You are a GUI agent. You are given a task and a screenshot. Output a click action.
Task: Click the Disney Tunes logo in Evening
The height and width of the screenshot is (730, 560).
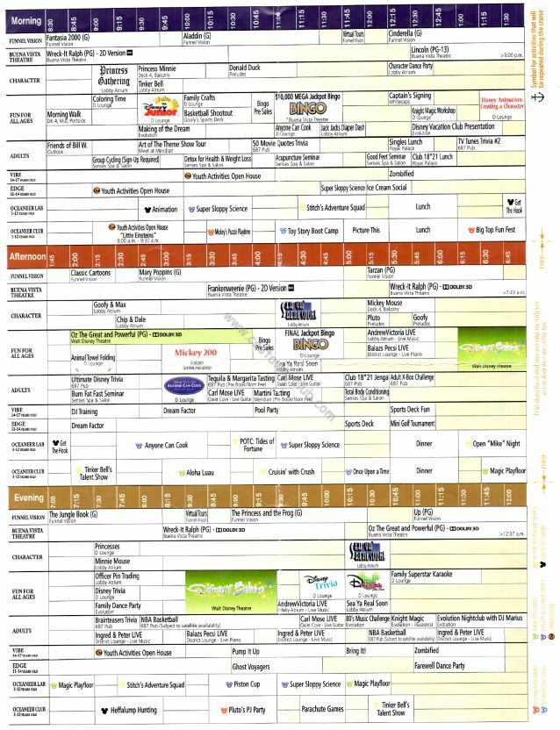(367, 583)
